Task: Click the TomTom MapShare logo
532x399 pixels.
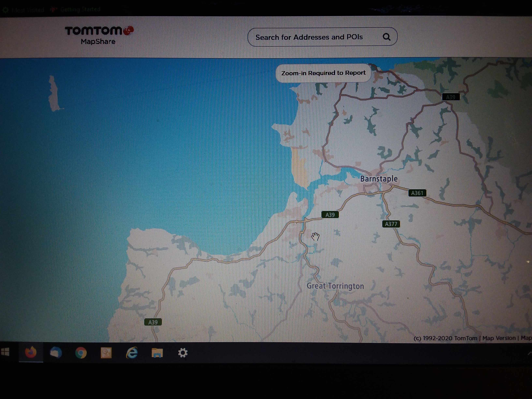Action: (x=99, y=35)
